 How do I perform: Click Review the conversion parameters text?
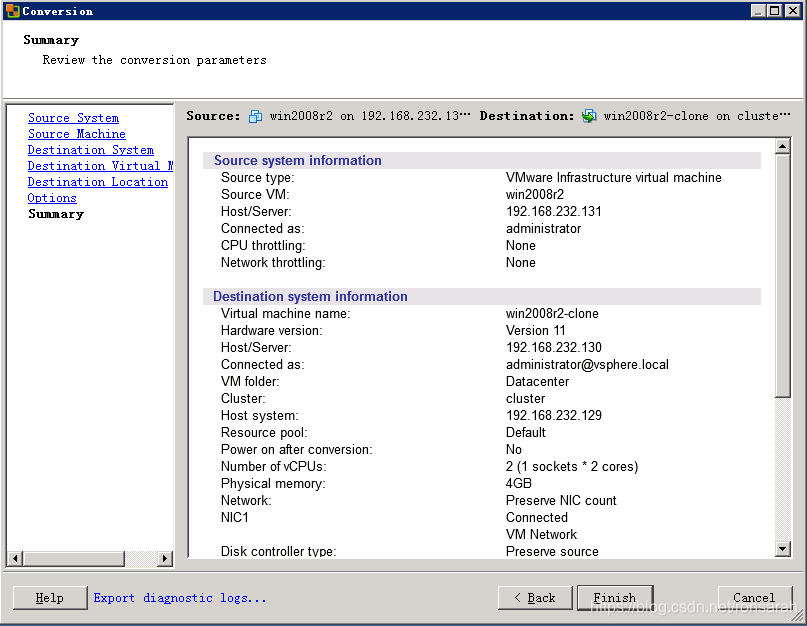154,60
